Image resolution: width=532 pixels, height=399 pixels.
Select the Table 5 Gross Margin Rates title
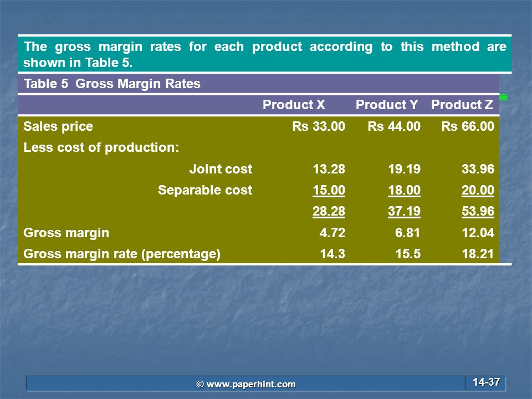pyautogui.click(x=112, y=84)
